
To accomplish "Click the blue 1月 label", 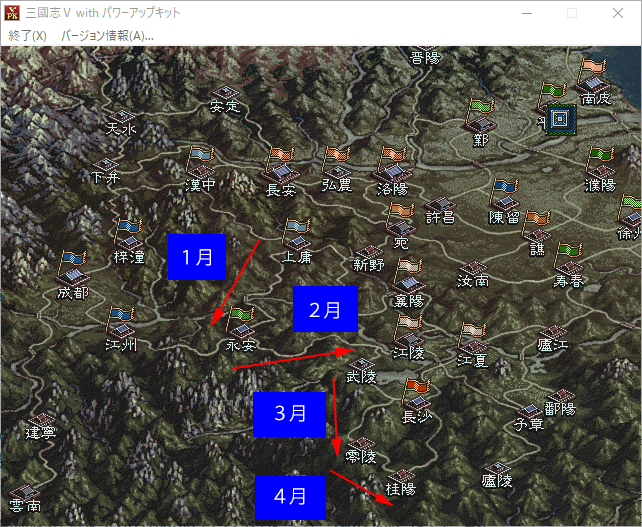I will click(x=197, y=257).
